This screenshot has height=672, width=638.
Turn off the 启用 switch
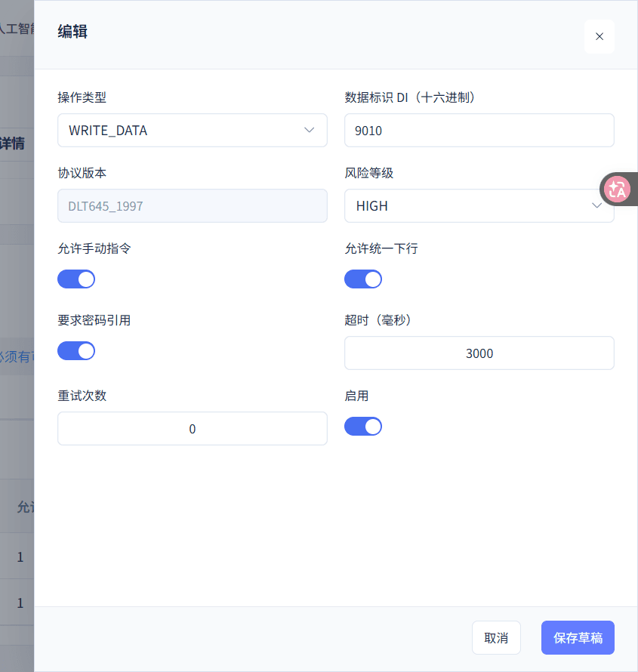point(363,427)
